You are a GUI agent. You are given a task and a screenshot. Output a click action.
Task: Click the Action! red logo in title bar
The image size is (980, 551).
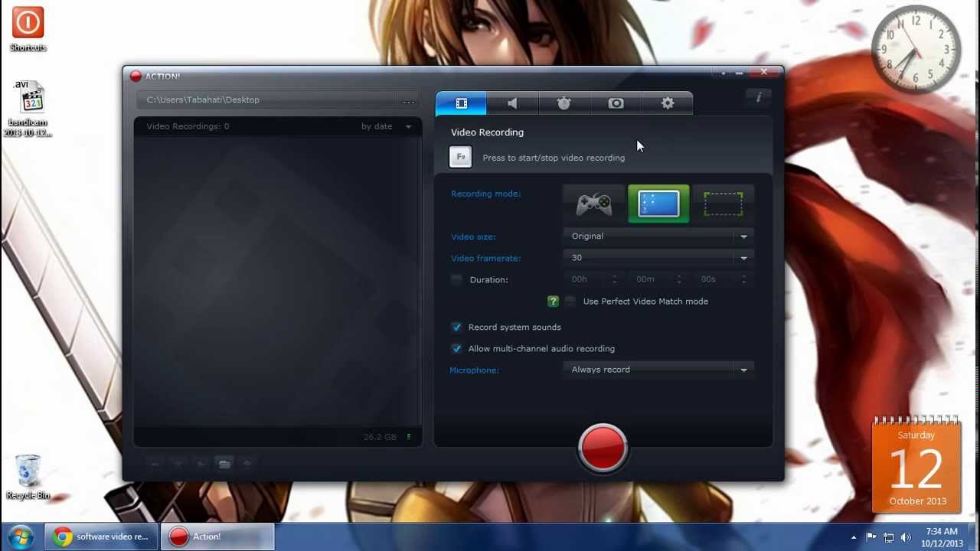[136, 76]
